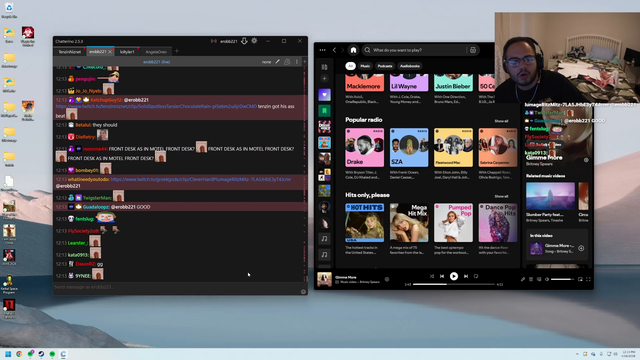This screenshot has width=640, height=360.
Task: Select the Podcasts filter chip
Action: (384, 66)
